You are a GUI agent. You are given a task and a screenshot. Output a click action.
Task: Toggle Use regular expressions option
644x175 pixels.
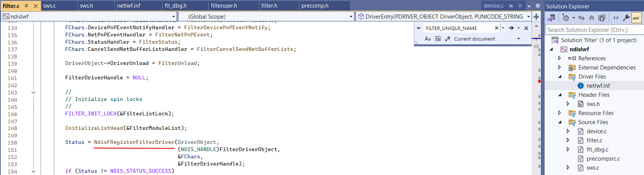coord(448,39)
